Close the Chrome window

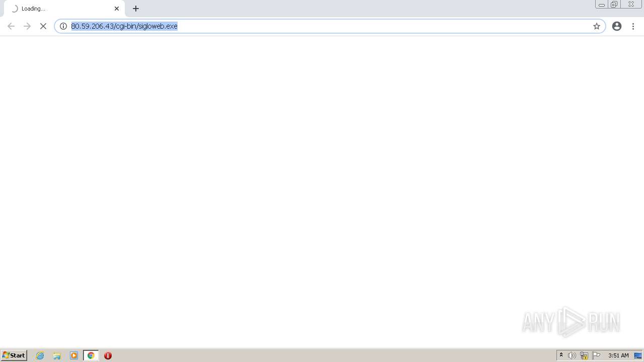[x=631, y=5]
